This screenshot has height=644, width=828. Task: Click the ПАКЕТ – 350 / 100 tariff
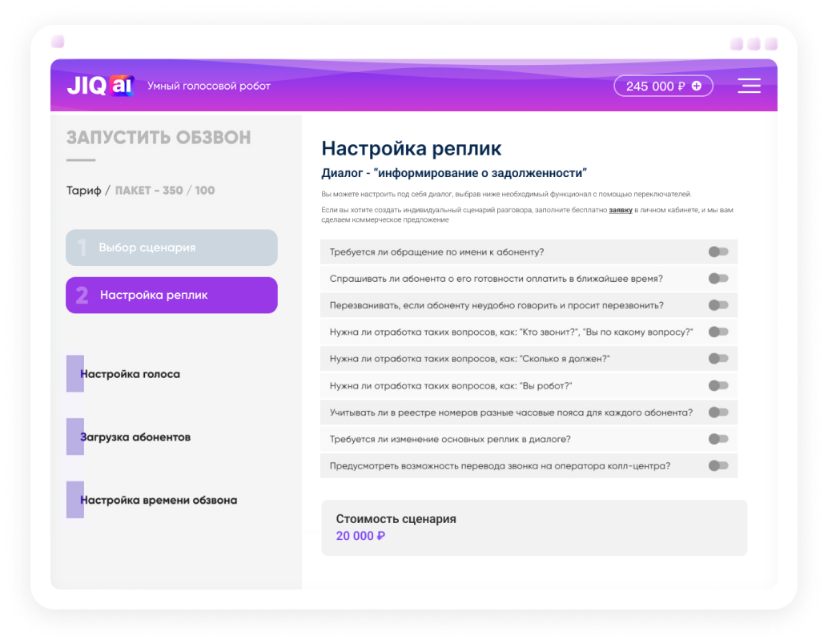click(165, 190)
